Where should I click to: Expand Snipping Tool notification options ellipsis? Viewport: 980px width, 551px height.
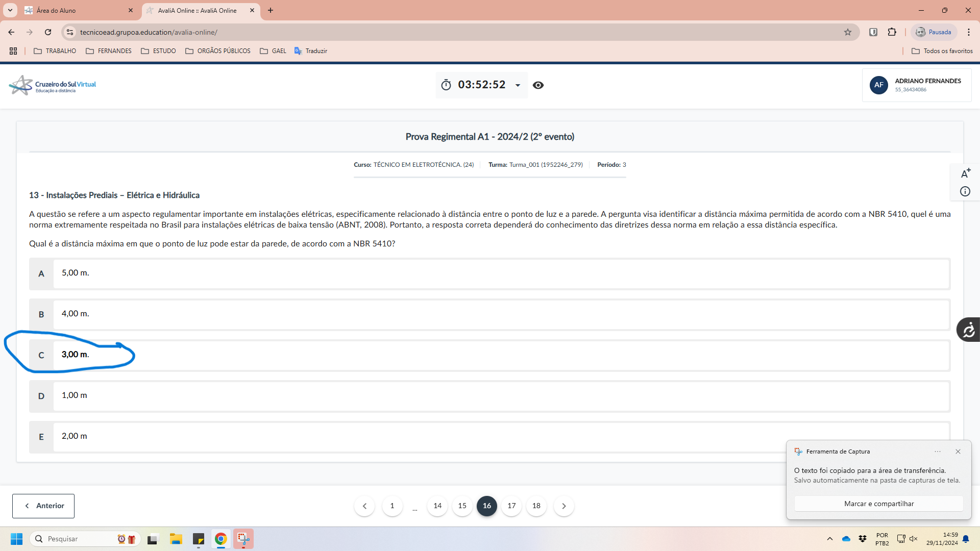click(938, 452)
